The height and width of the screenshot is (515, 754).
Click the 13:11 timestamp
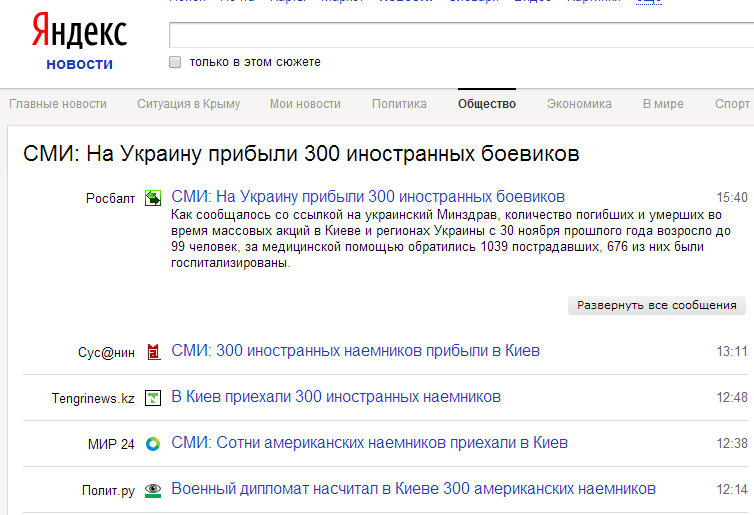click(x=732, y=352)
